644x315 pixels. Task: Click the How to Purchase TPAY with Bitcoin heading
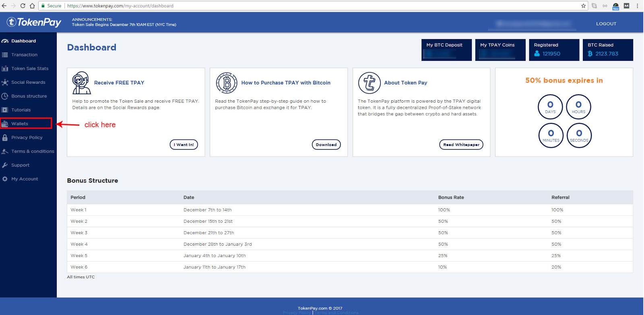286,83
